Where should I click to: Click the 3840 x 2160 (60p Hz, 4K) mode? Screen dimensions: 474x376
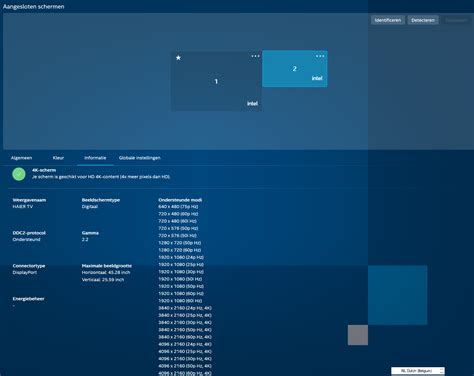[185, 337]
